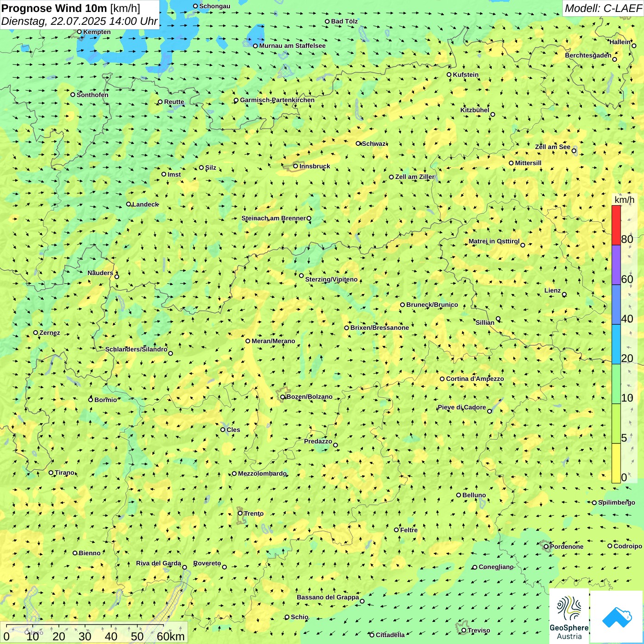Click the 'Kempten' label
The width and height of the screenshot is (644, 644).
(x=97, y=32)
